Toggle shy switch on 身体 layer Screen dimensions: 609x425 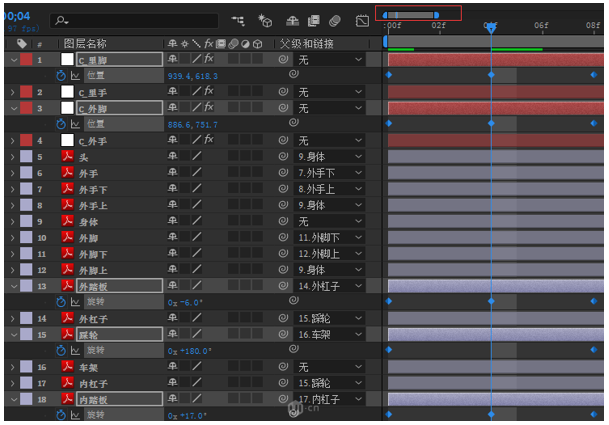tap(173, 221)
